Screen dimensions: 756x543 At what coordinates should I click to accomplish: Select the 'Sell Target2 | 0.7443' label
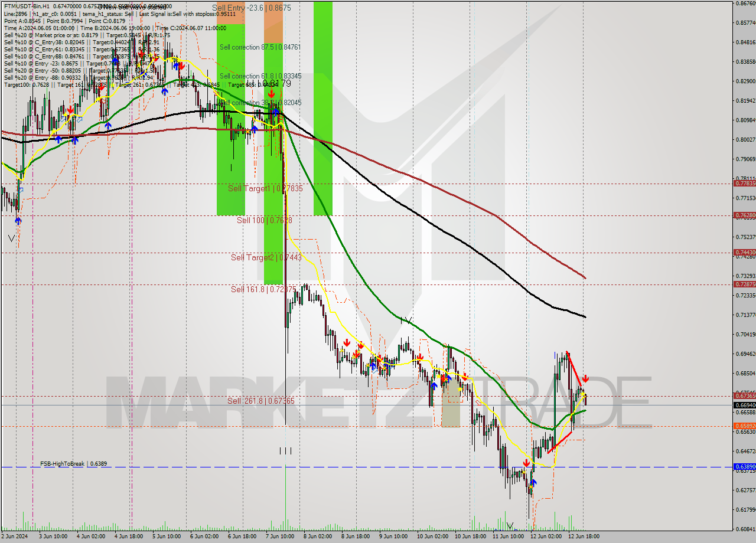(266, 257)
